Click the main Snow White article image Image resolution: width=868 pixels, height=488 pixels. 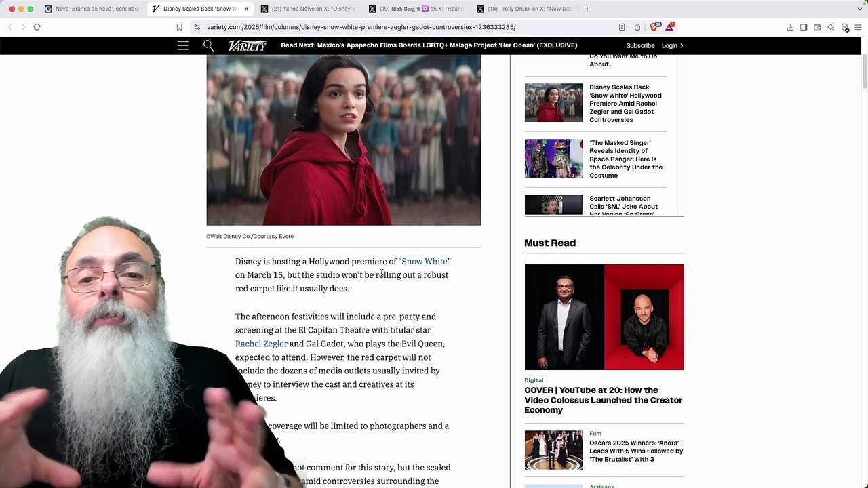click(x=343, y=140)
